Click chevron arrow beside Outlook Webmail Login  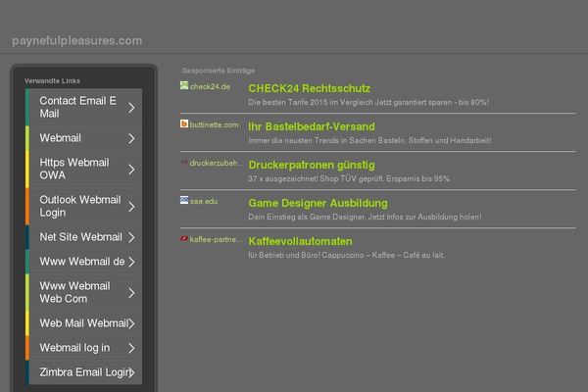pos(131,207)
